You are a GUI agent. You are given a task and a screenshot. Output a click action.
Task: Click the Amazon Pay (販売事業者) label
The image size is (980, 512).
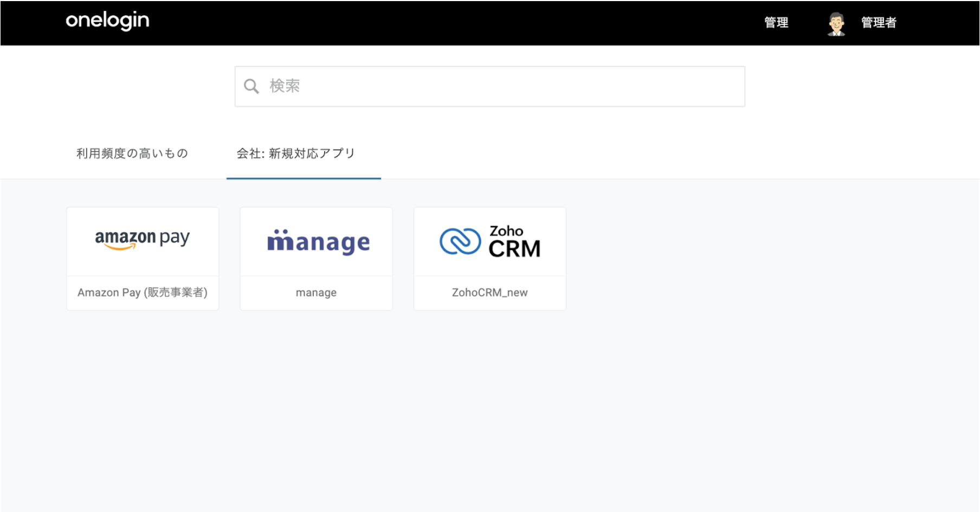(143, 292)
